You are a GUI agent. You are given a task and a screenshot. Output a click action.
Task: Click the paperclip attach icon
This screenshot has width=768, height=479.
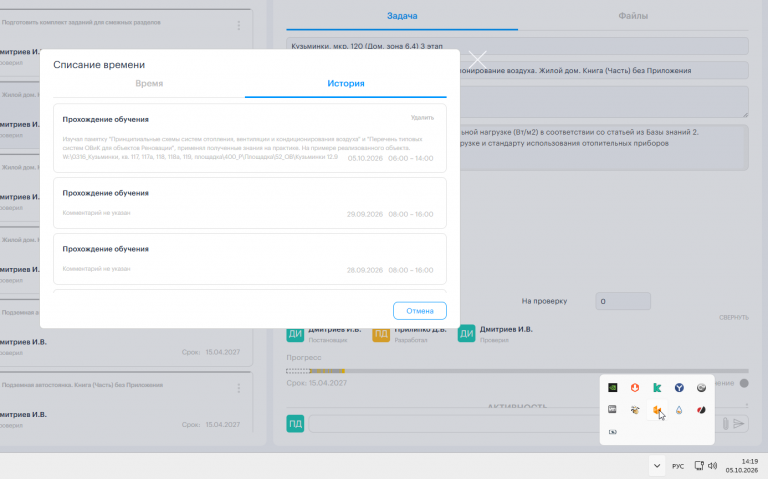click(x=725, y=424)
